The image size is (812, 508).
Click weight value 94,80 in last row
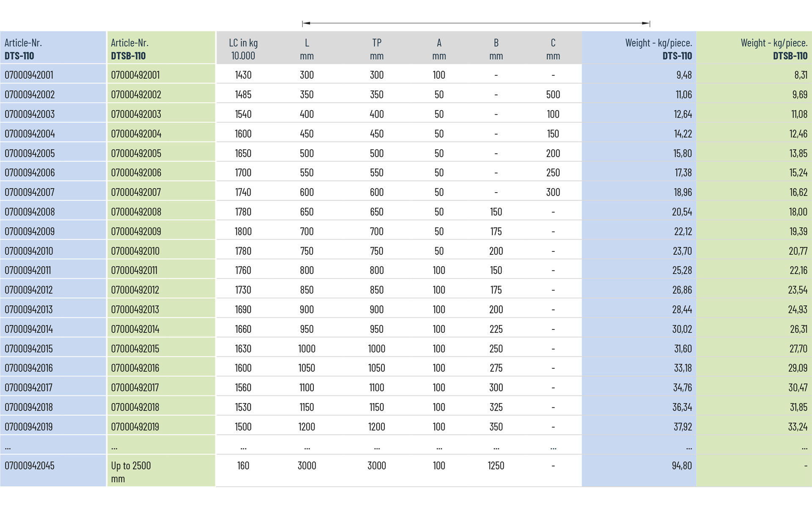click(x=681, y=466)
